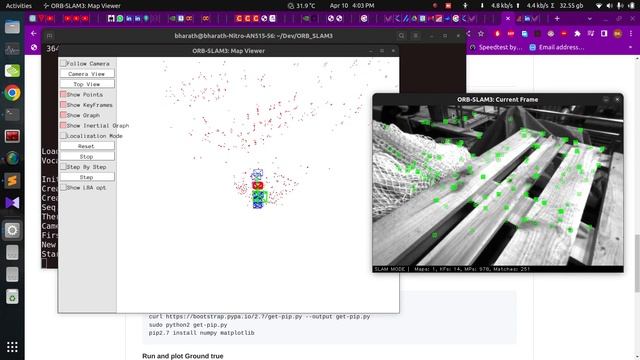Screen dimensions: 640x360
Task: Toggle the Show Inertial Graph checkbox
Action: point(63,125)
